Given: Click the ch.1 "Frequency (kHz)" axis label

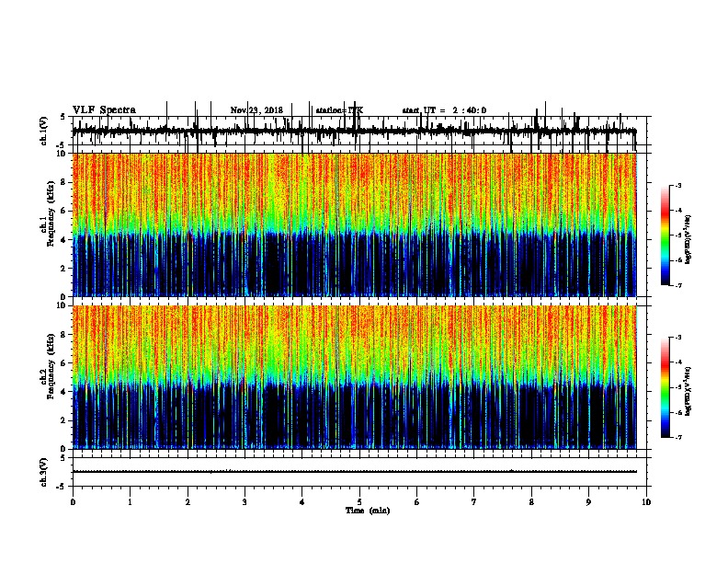Looking at the screenshot, I should (x=51, y=214).
